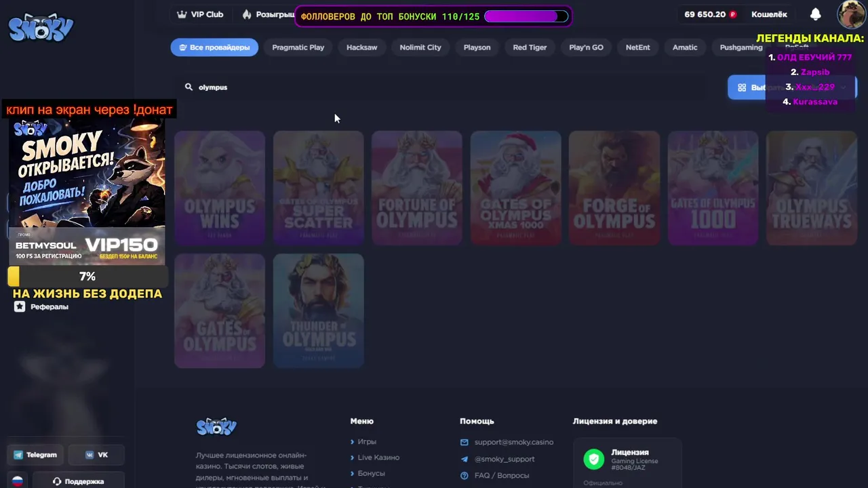Image resolution: width=868 pixels, height=488 pixels.
Task: Open Gates of Olympus Super Scatter game
Action: pyautogui.click(x=318, y=188)
